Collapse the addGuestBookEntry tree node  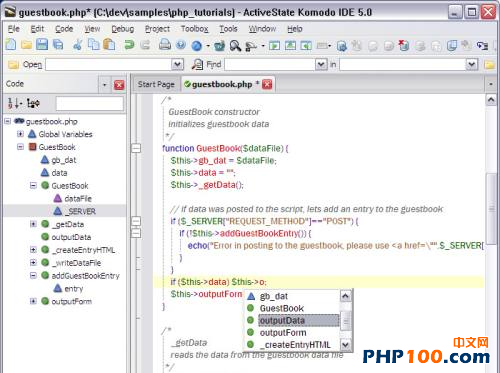click(33, 275)
